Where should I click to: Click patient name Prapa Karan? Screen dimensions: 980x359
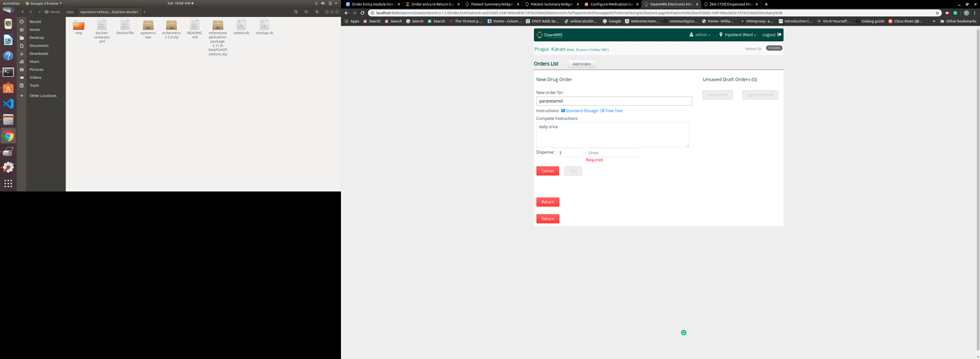[550, 49]
